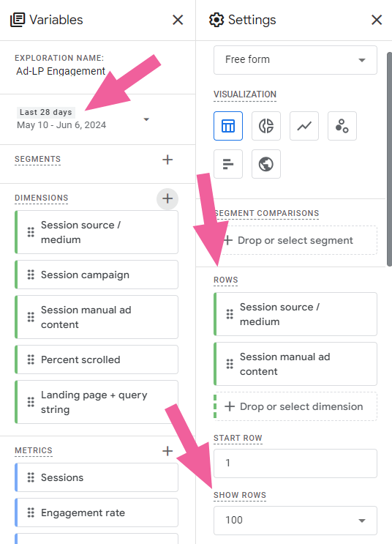Close the Variables panel

click(178, 20)
